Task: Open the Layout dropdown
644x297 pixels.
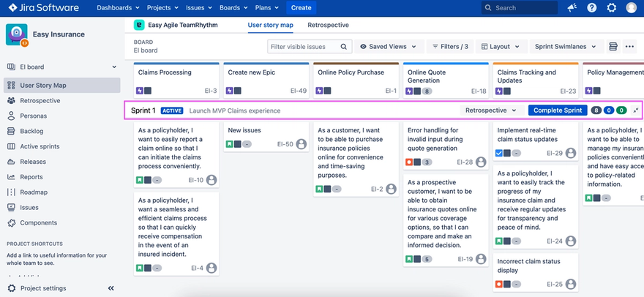Action: pos(501,46)
